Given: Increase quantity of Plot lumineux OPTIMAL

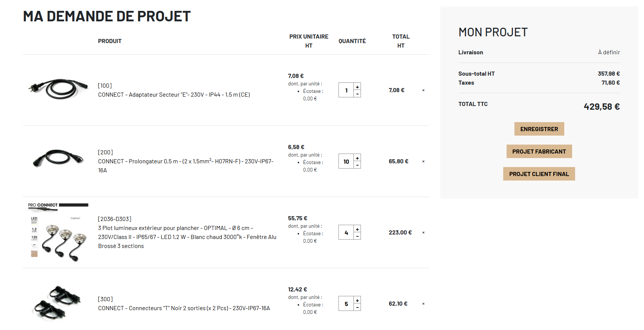Looking at the screenshot, I should tap(357, 229).
